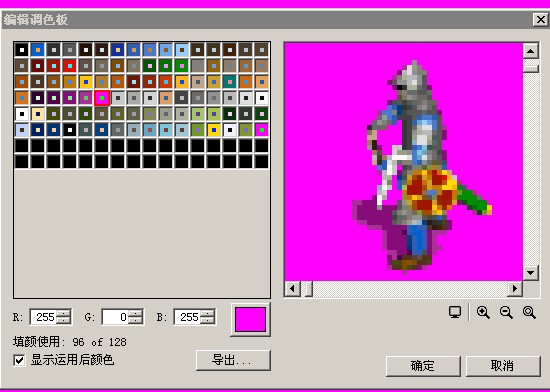Click the preview scroll right arrow

[515, 289]
